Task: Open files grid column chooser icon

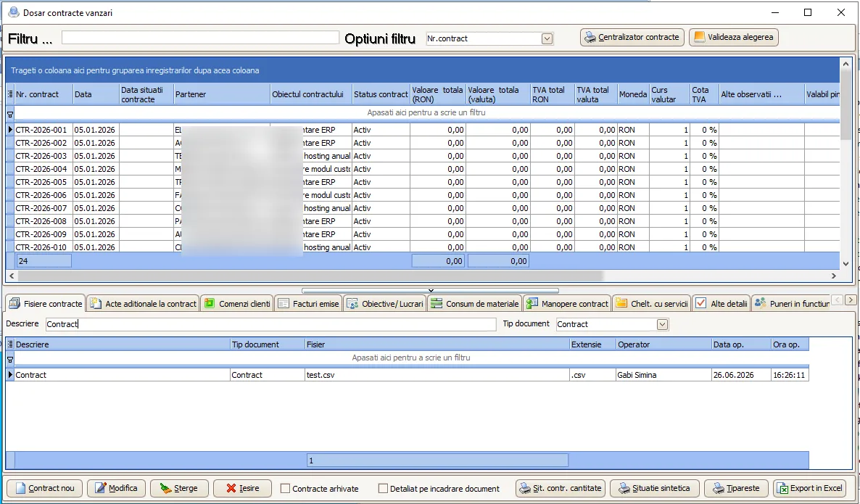Action: (10, 344)
